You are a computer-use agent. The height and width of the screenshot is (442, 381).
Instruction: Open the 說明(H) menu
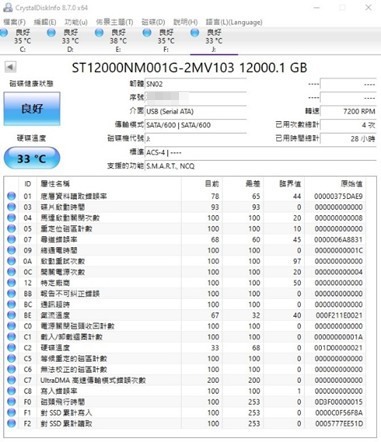point(185,22)
